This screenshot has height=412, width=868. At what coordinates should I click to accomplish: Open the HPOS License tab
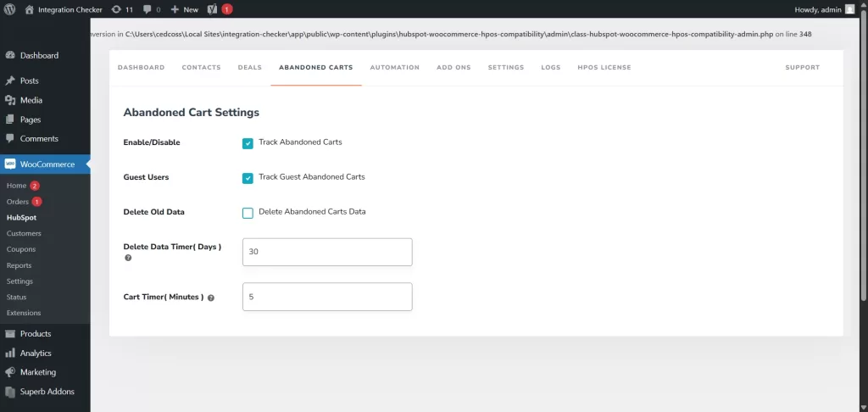tap(604, 68)
